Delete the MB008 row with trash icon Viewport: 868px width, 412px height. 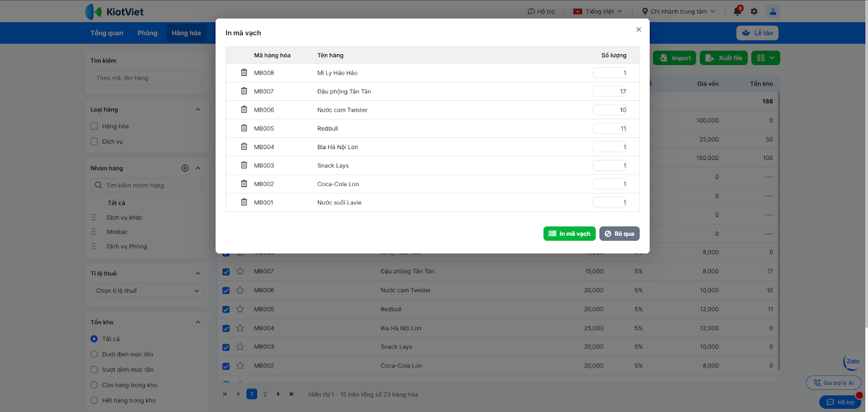(244, 73)
